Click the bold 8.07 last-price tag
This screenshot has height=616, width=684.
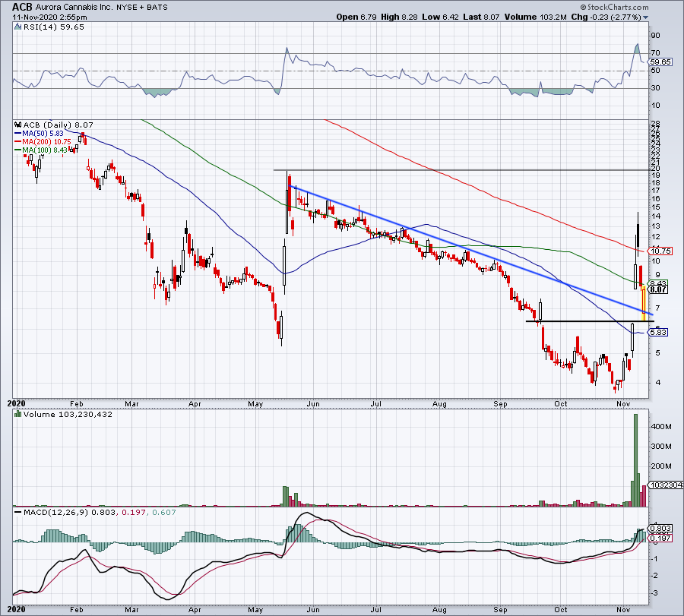click(x=658, y=289)
